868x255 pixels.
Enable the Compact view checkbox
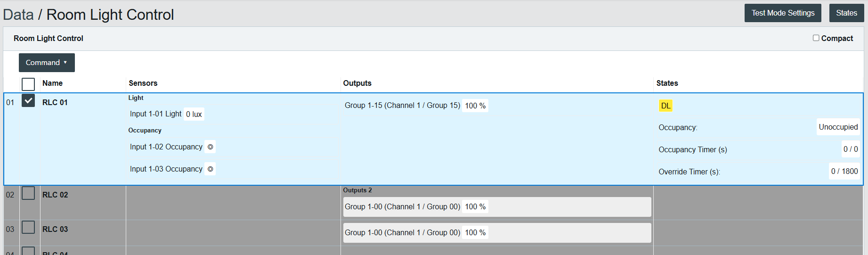(816, 38)
